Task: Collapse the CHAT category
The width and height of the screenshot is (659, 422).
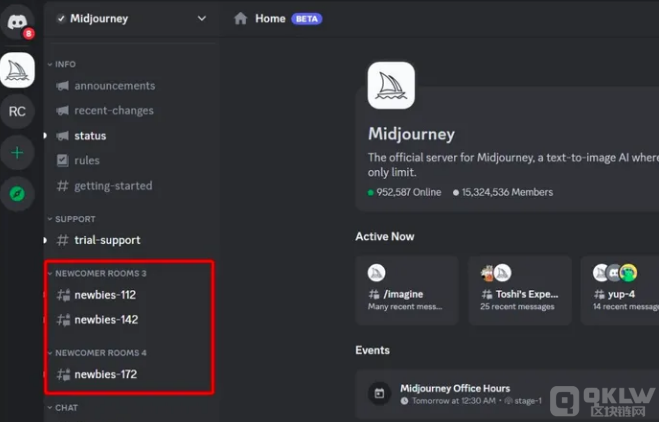Action: (63, 408)
